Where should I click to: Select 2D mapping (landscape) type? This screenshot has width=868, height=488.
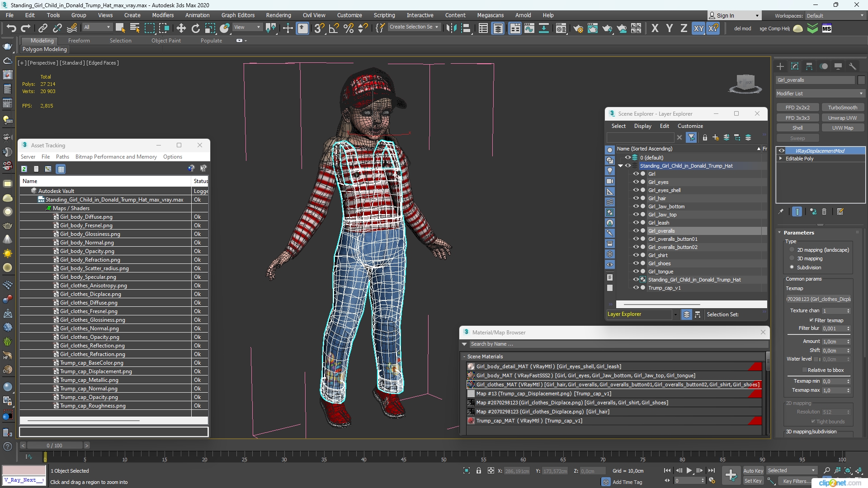pyautogui.click(x=792, y=250)
